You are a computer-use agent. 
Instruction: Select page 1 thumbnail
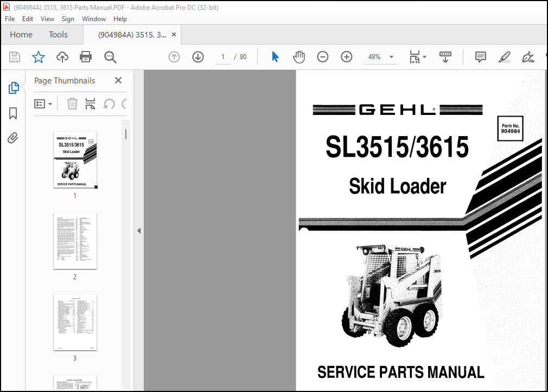[75, 160]
